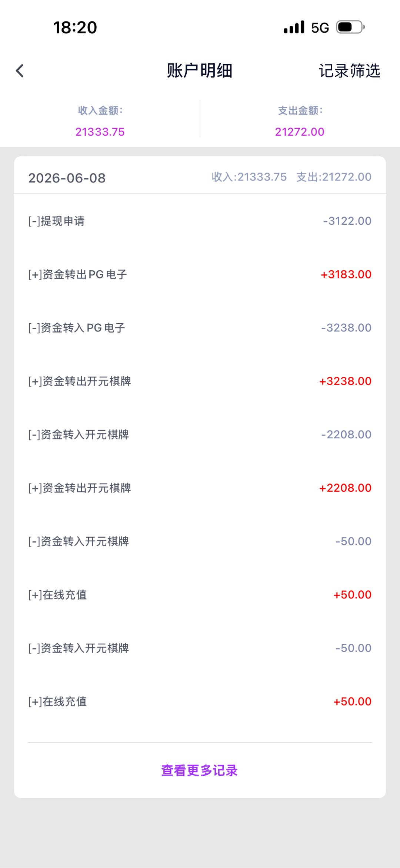The image size is (400, 868).
Task: Tap the back arrow icon
Action: tap(20, 71)
